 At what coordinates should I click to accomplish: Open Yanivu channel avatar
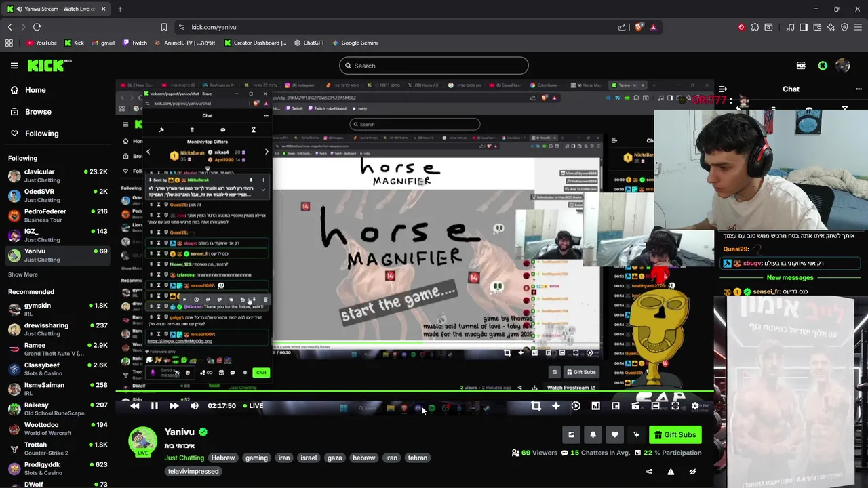pos(142,441)
